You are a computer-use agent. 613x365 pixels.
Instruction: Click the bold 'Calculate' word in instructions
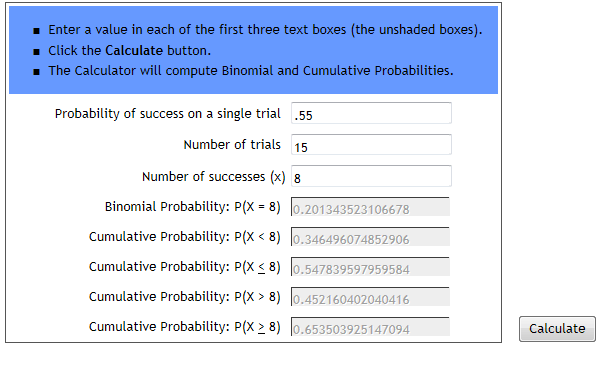click(134, 50)
